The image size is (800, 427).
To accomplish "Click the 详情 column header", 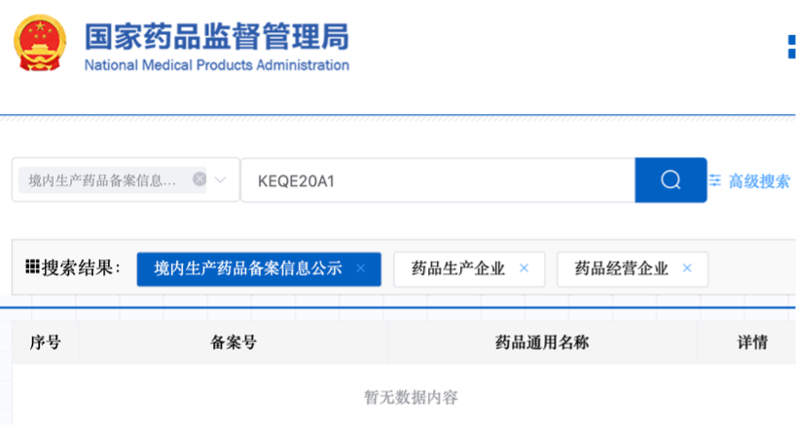I will (x=753, y=342).
